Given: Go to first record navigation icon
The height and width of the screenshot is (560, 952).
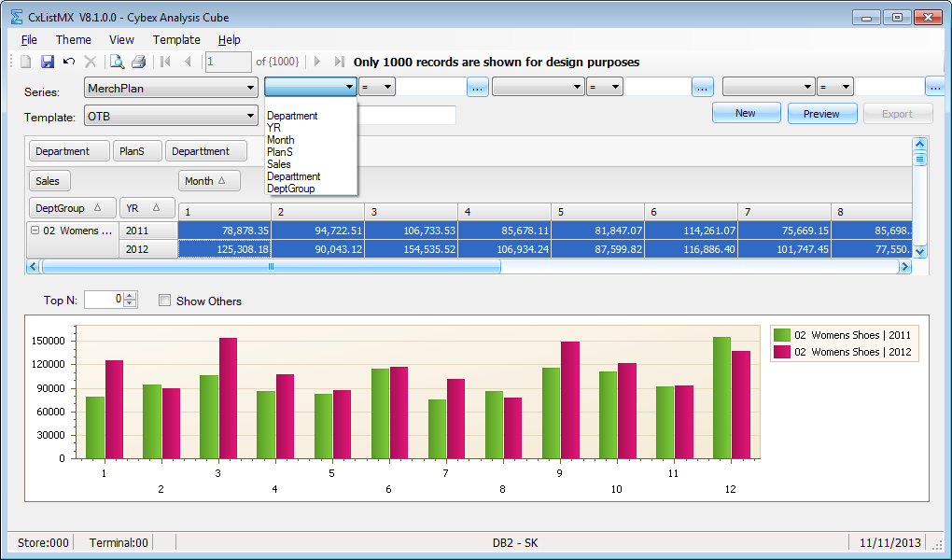Looking at the screenshot, I should (x=165, y=62).
